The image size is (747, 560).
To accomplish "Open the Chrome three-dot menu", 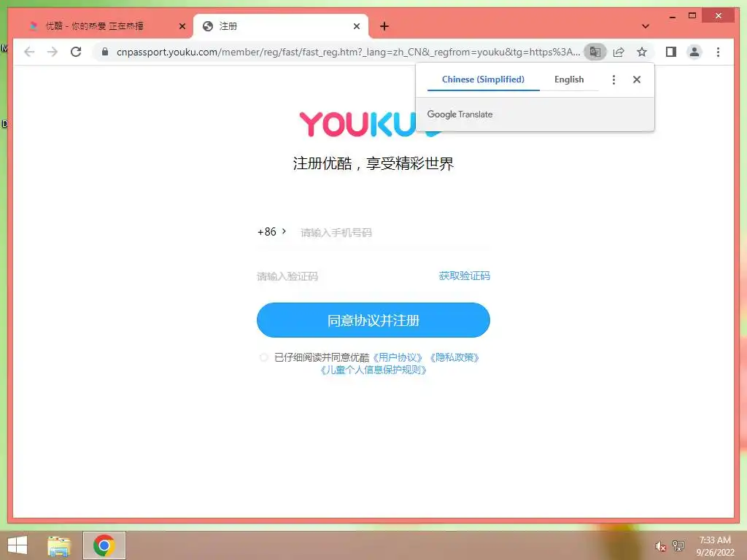I will tap(718, 52).
